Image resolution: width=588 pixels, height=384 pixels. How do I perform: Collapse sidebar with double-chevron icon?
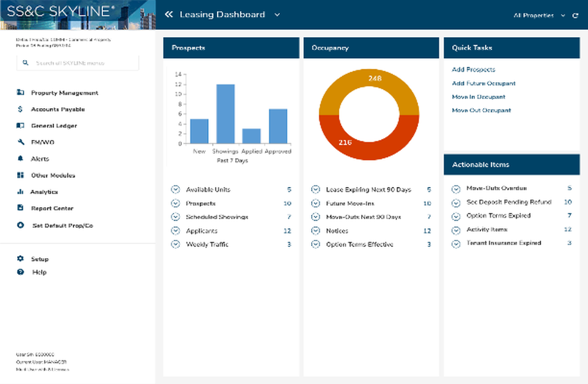[x=169, y=15]
